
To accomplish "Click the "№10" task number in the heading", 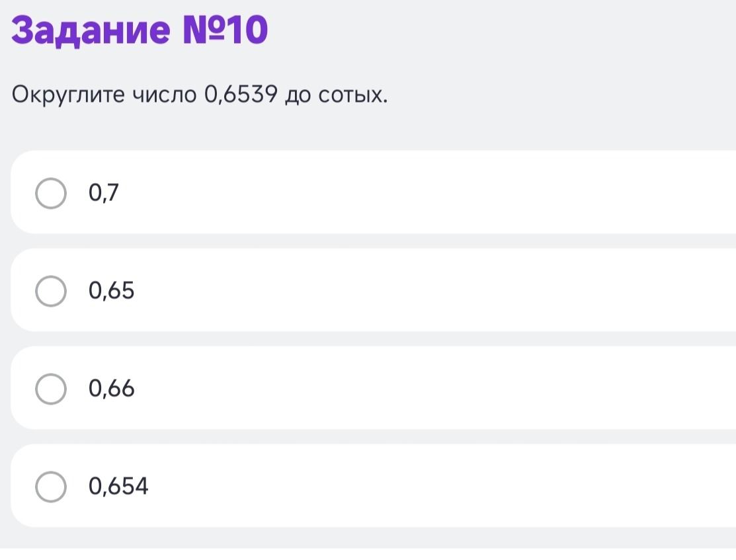I will pos(225,30).
